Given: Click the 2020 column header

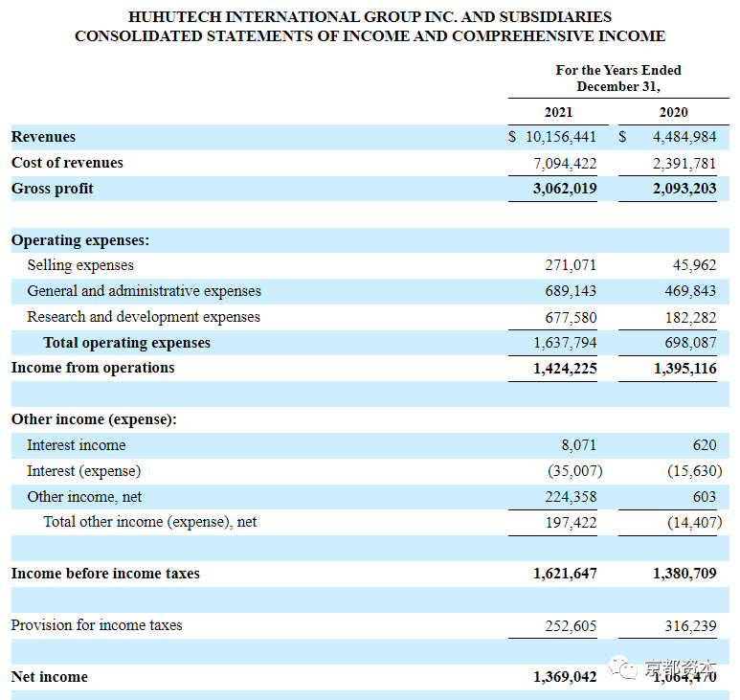Looking at the screenshot, I should pos(673,112).
